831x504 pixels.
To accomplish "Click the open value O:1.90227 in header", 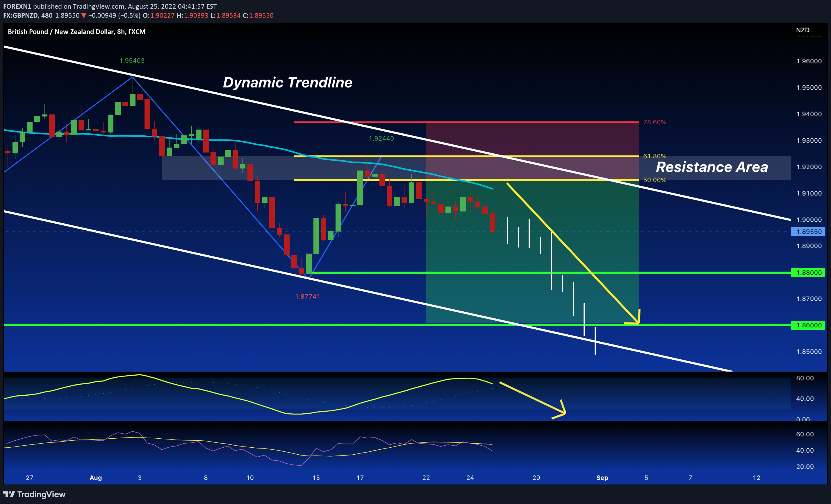I will (x=158, y=15).
